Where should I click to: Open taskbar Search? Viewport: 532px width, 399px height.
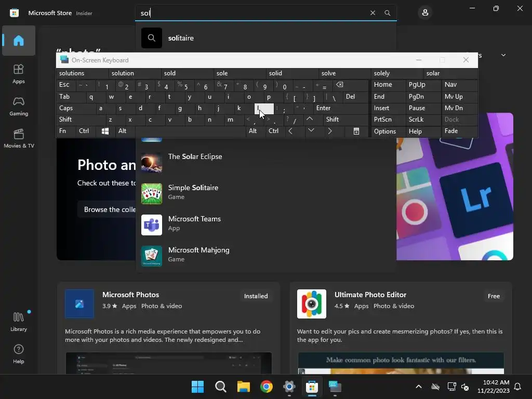click(220, 387)
